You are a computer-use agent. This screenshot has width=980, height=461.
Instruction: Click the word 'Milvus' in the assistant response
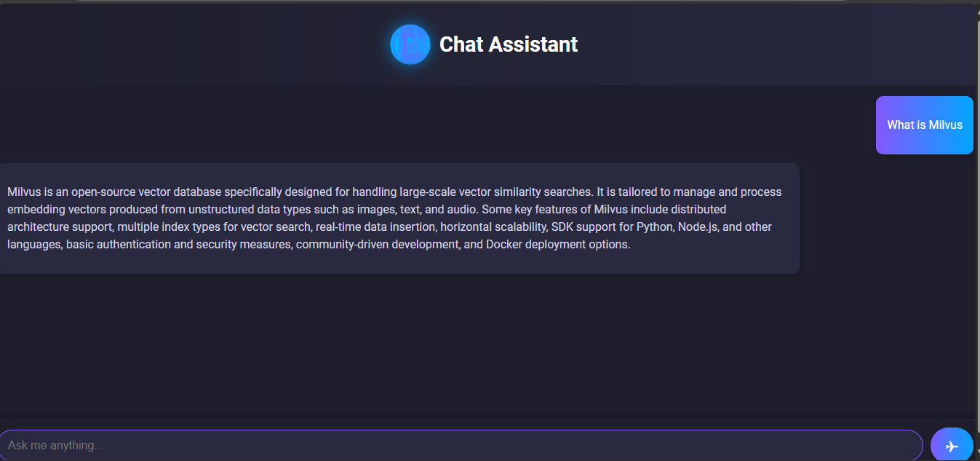coord(25,192)
